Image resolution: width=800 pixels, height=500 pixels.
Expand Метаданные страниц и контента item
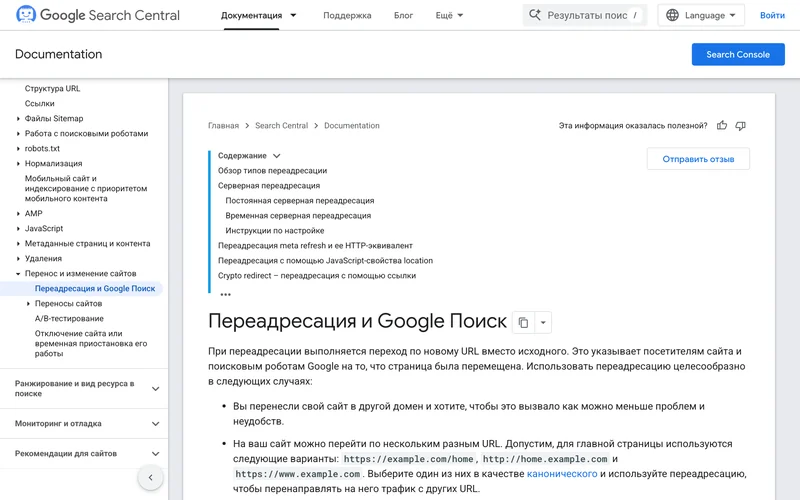[x=18, y=244]
